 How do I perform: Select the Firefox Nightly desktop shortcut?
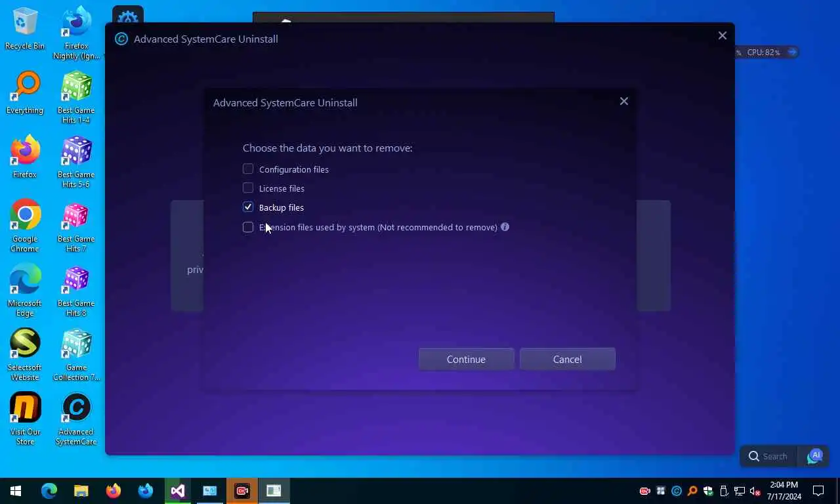point(76,33)
